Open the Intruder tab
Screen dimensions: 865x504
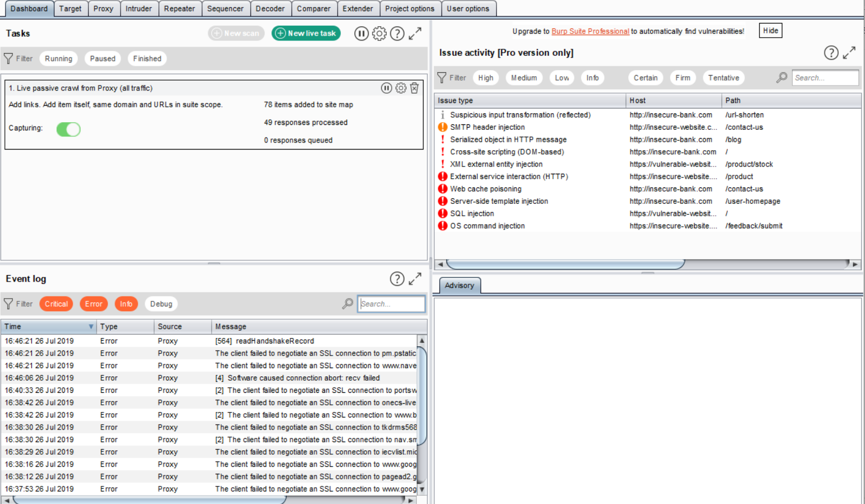click(139, 9)
